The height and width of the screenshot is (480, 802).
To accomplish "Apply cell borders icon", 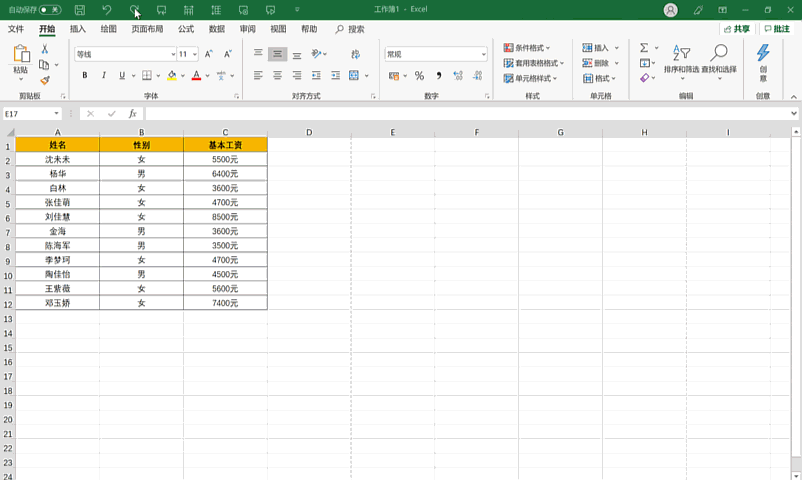I will 147,75.
